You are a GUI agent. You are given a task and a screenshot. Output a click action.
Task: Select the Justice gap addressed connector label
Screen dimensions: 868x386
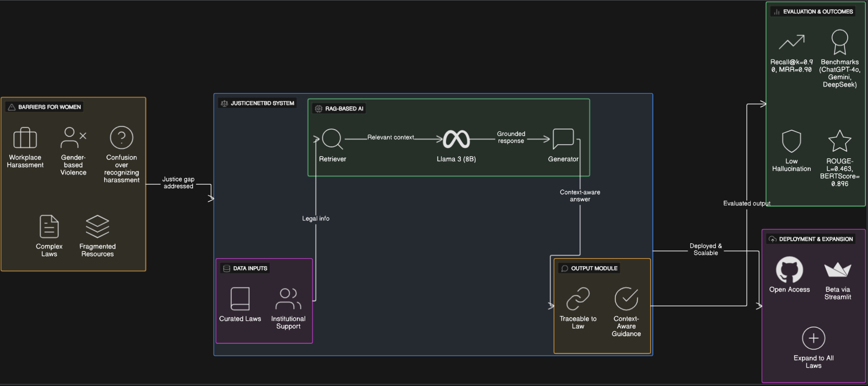(x=178, y=183)
